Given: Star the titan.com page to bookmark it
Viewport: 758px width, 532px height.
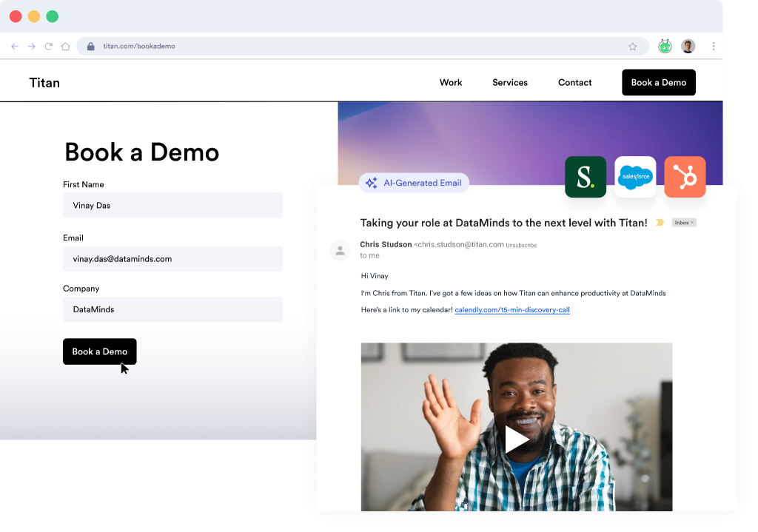Looking at the screenshot, I should [x=633, y=46].
